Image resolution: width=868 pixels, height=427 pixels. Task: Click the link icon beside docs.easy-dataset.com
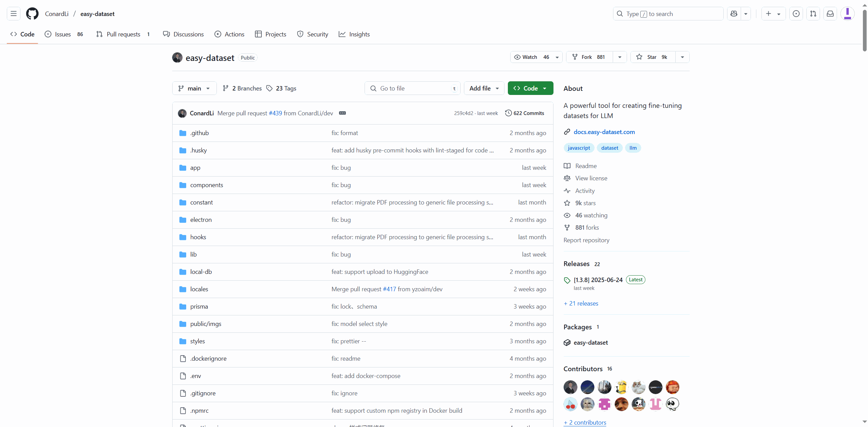[567, 132]
